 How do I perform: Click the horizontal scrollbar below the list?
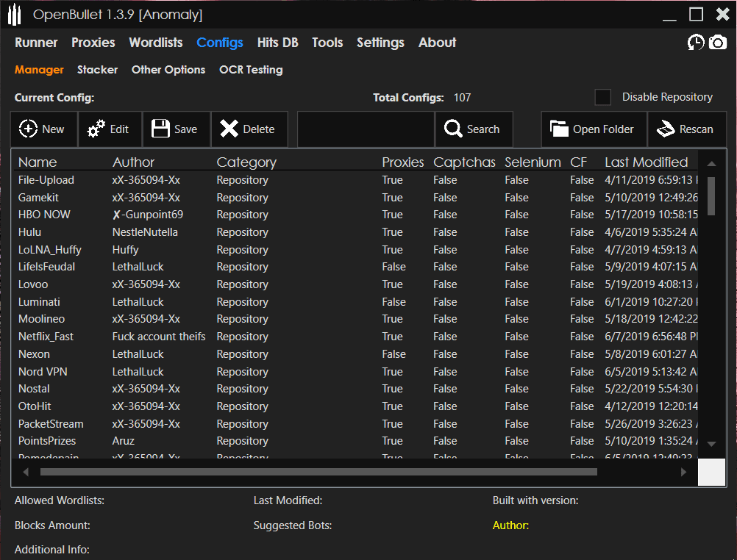click(x=316, y=471)
